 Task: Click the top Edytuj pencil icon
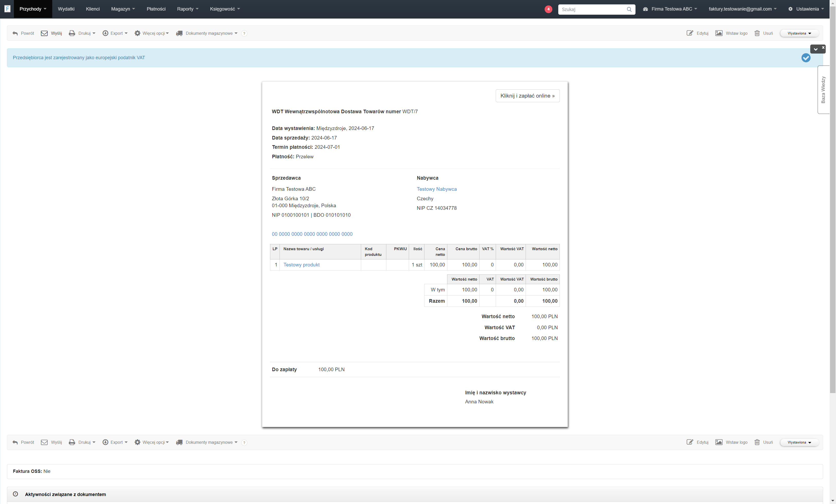point(690,33)
